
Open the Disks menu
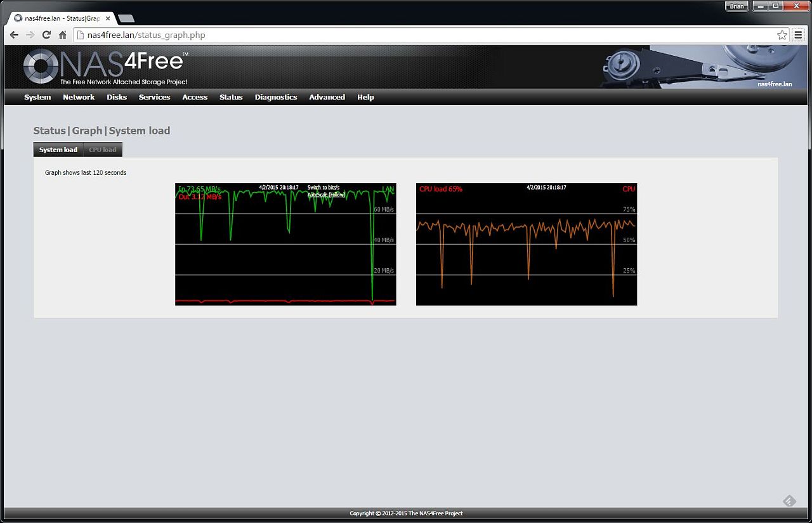pyautogui.click(x=117, y=97)
